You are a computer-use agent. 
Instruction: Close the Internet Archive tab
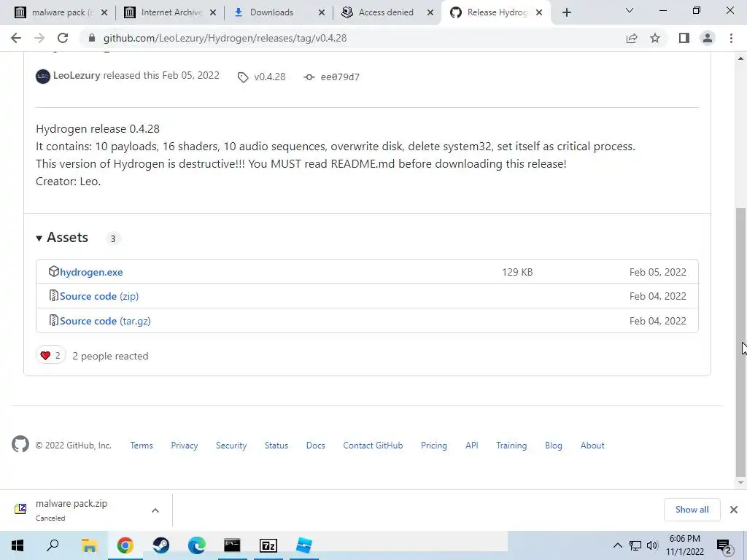213,12
